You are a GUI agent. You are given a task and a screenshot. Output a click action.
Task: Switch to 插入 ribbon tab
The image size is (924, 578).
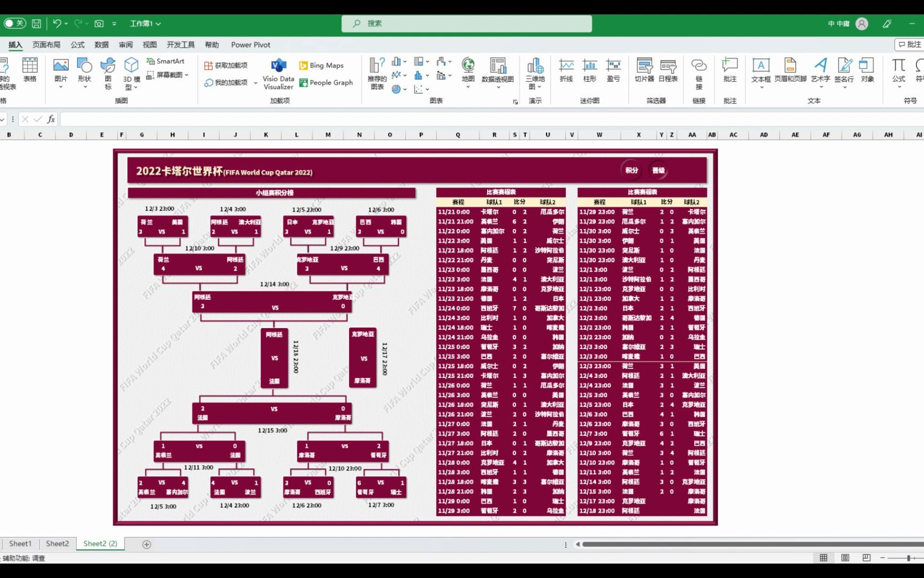coord(15,45)
